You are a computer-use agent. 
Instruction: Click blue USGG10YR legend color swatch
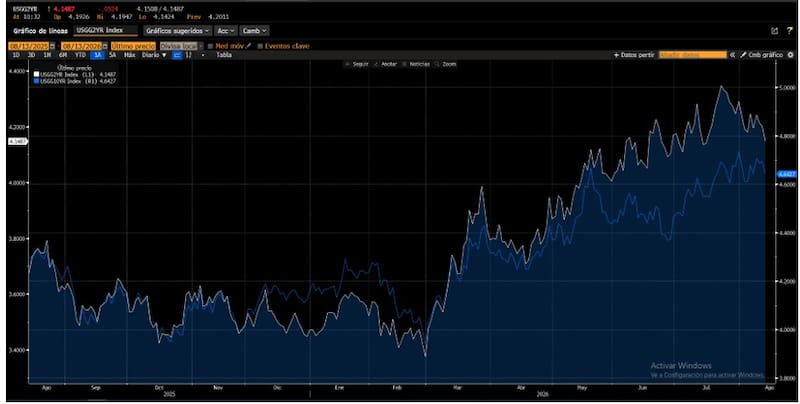pyautogui.click(x=36, y=81)
